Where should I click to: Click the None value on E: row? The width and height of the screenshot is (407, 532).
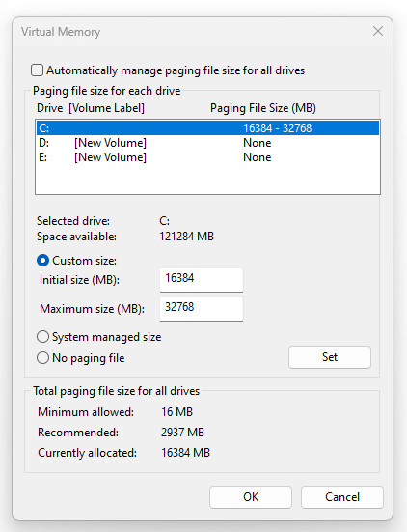pyautogui.click(x=258, y=157)
